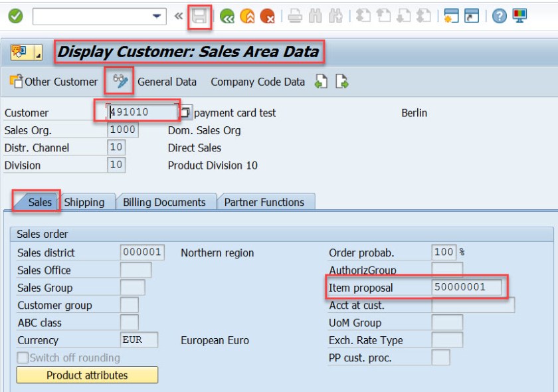Click the Generate Shortcut icon
The image size is (558, 392).
tap(472, 17)
